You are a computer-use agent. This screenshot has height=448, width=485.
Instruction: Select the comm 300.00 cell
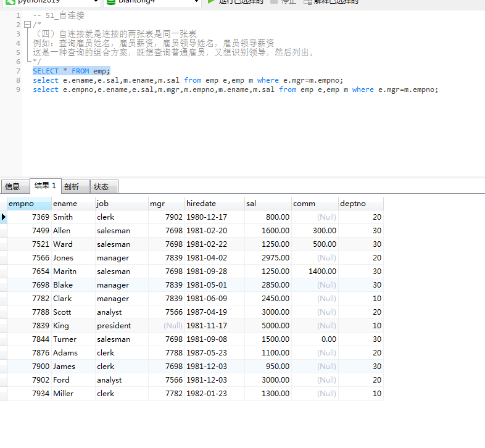click(315, 231)
